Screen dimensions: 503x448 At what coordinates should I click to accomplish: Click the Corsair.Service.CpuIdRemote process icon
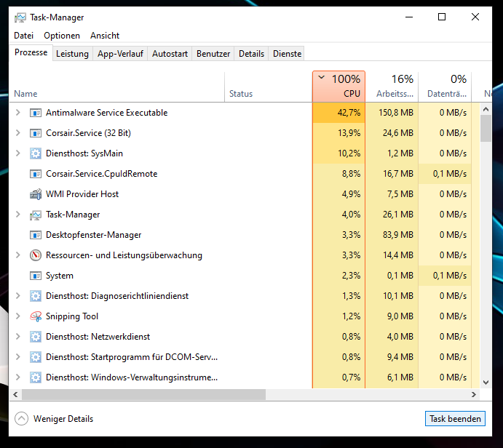(x=35, y=174)
